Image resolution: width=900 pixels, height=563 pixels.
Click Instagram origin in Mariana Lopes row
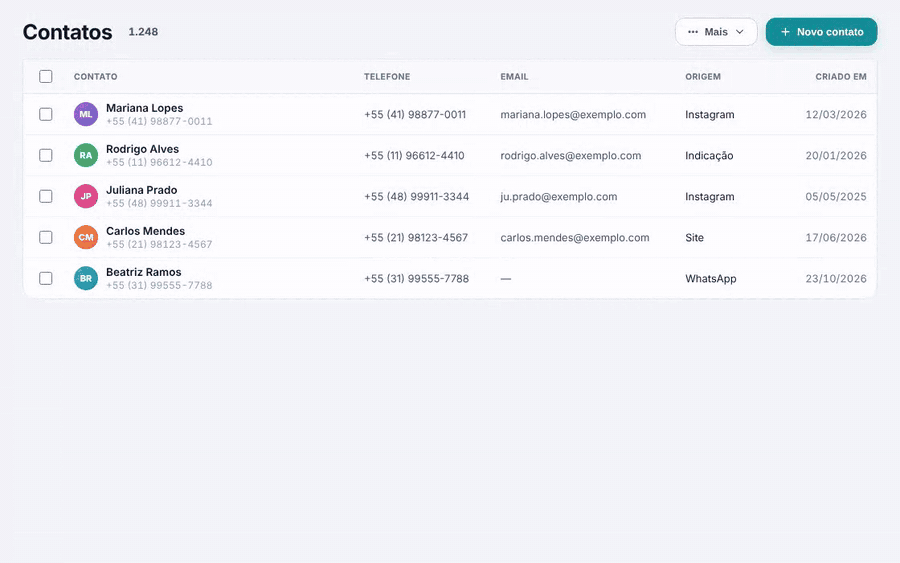coord(710,115)
